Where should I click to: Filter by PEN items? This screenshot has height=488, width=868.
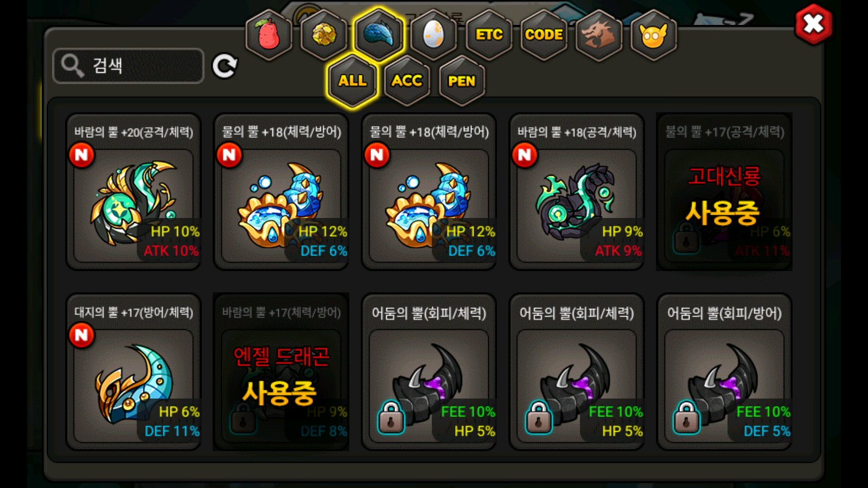coord(462,81)
